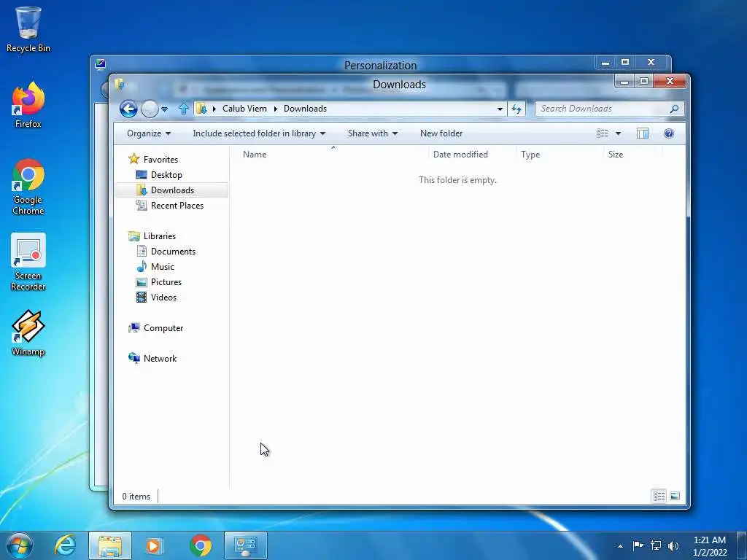Image resolution: width=747 pixels, height=560 pixels.
Task: Focus the Search Downloads box
Action: tap(602, 109)
